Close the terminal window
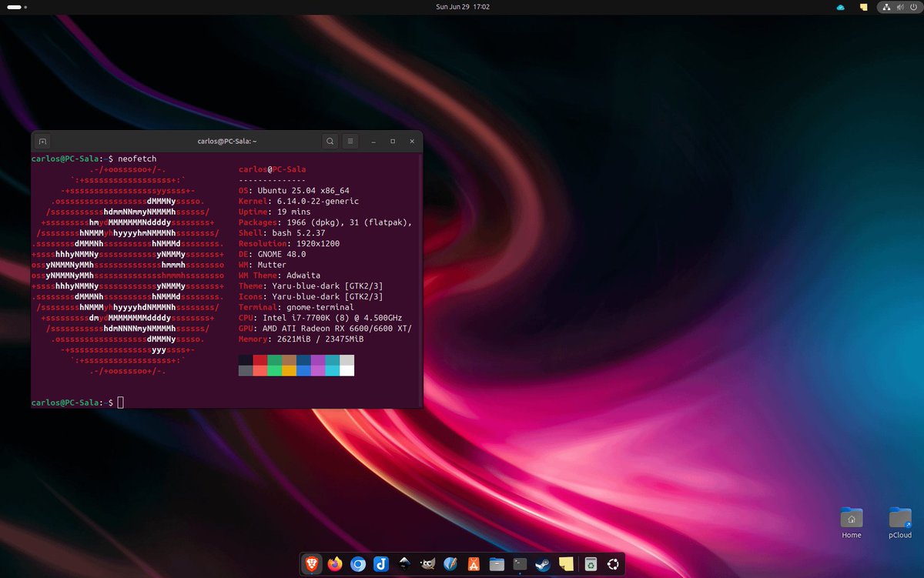This screenshot has width=924, height=578. coord(412,142)
